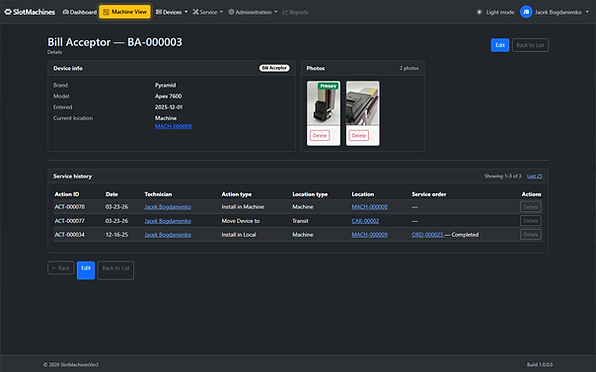Click the bottom Back button

[61, 268]
